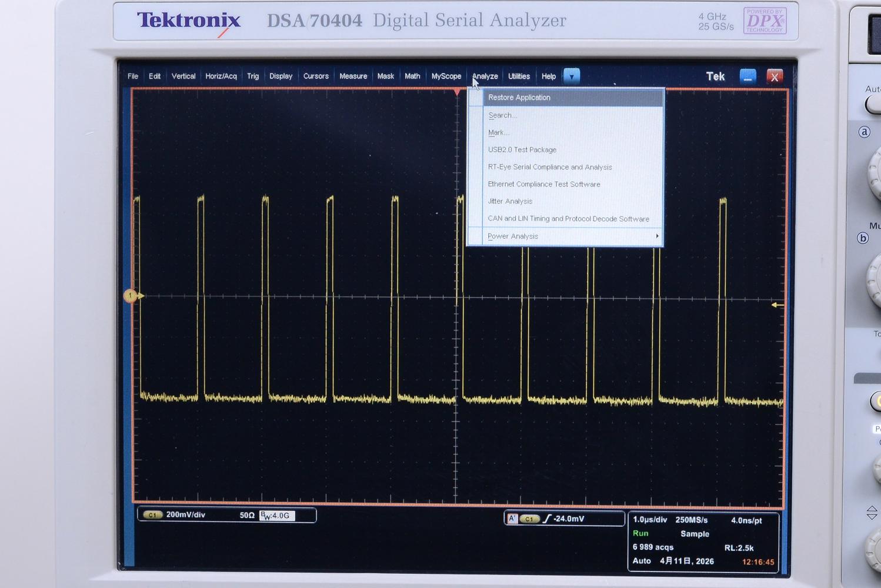Open the Vertical menu
The image size is (881, 588).
[x=183, y=76]
